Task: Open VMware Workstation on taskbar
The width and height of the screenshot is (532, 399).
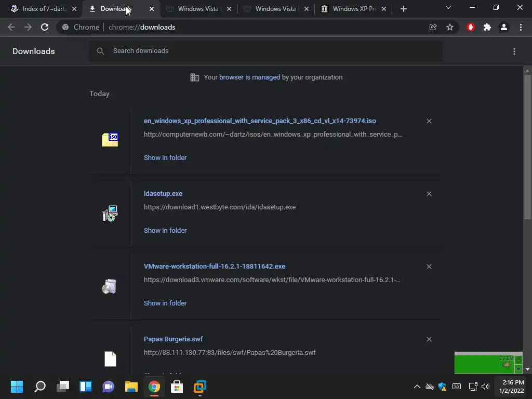Action: [200, 387]
